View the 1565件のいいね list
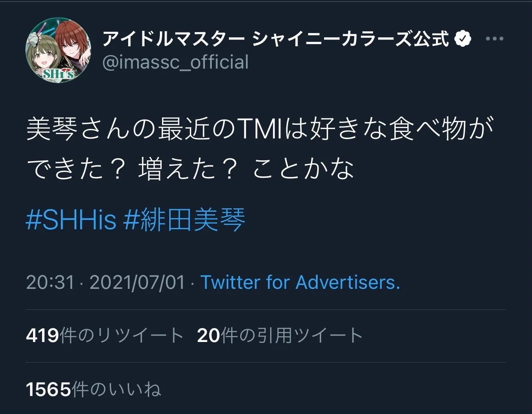The height and width of the screenshot is (414, 532). pyautogui.click(x=93, y=390)
